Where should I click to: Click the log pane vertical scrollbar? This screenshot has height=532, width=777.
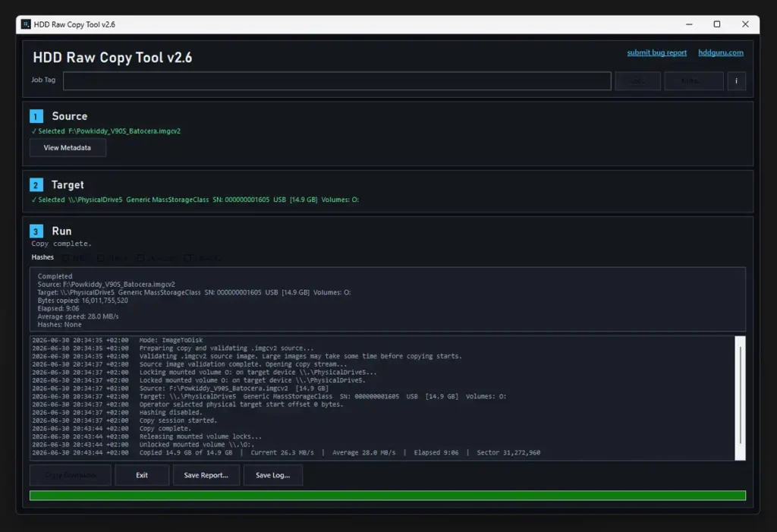pyautogui.click(x=740, y=398)
